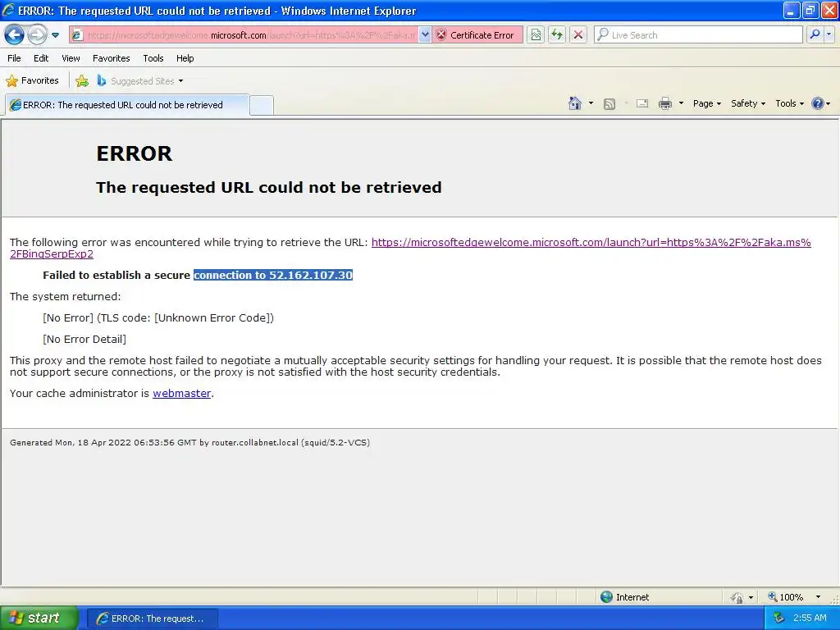The height and width of the screenshot is (630, 840).
Task: Click the IE icon in title bar
Action: point(8,10)
